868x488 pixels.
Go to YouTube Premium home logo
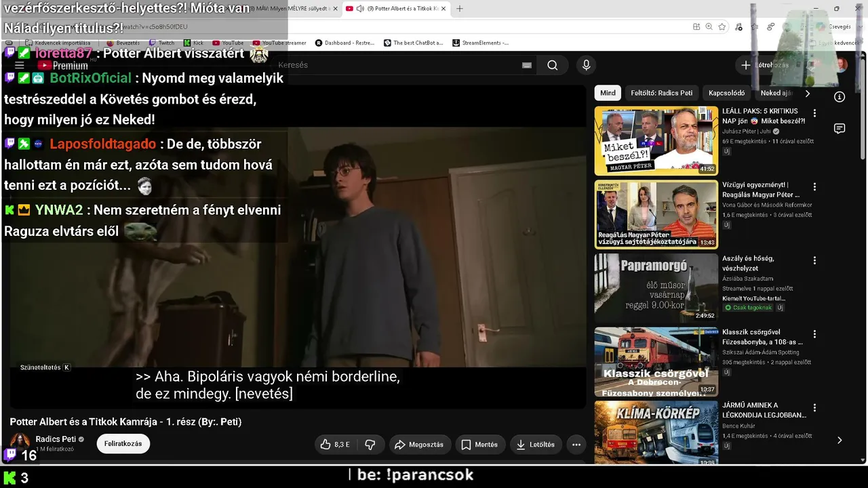(x=63, y=66)
